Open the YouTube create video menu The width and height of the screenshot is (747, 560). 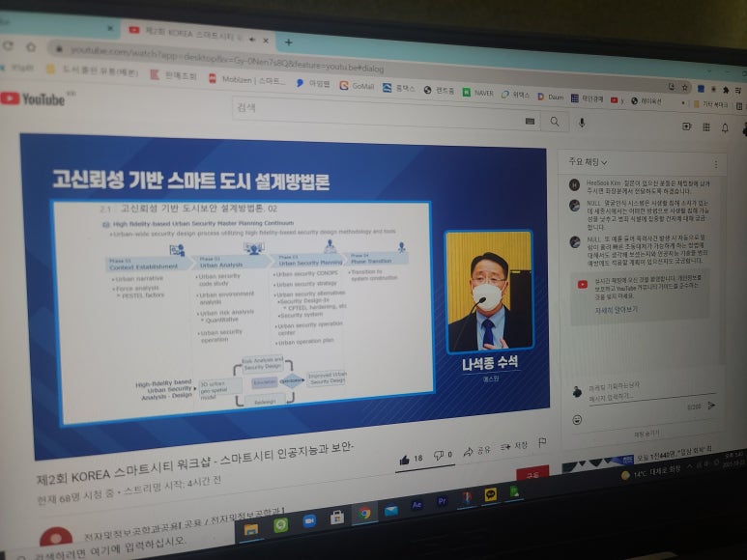[686, 126]
